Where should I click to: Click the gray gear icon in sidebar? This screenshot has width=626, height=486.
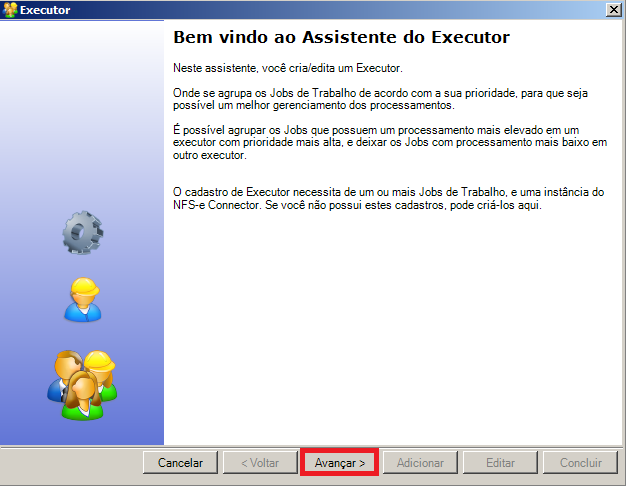coord(83,232)
